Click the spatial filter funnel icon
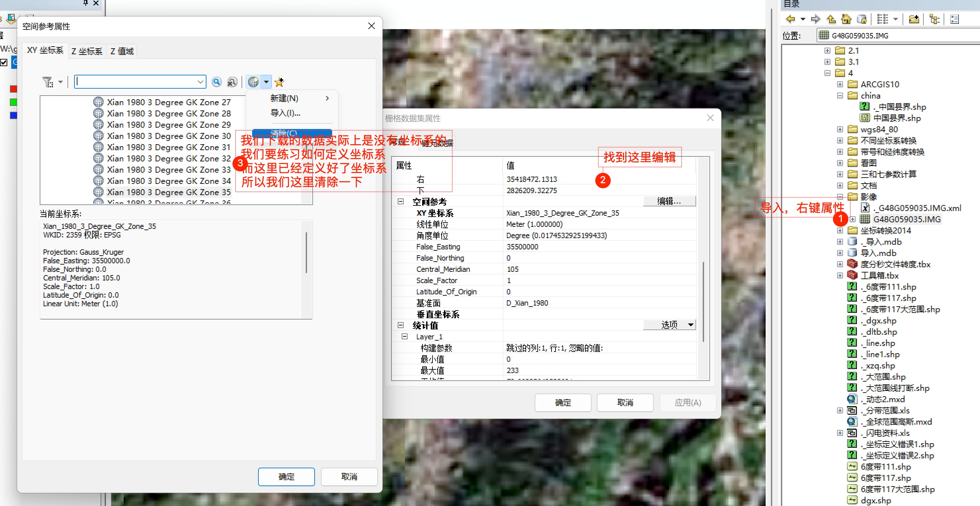This screenshot has height=506, width=980. (48, 82)
